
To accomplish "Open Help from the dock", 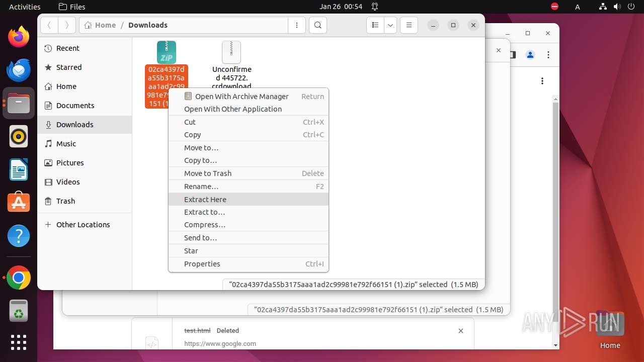I will tap(19, 236).
